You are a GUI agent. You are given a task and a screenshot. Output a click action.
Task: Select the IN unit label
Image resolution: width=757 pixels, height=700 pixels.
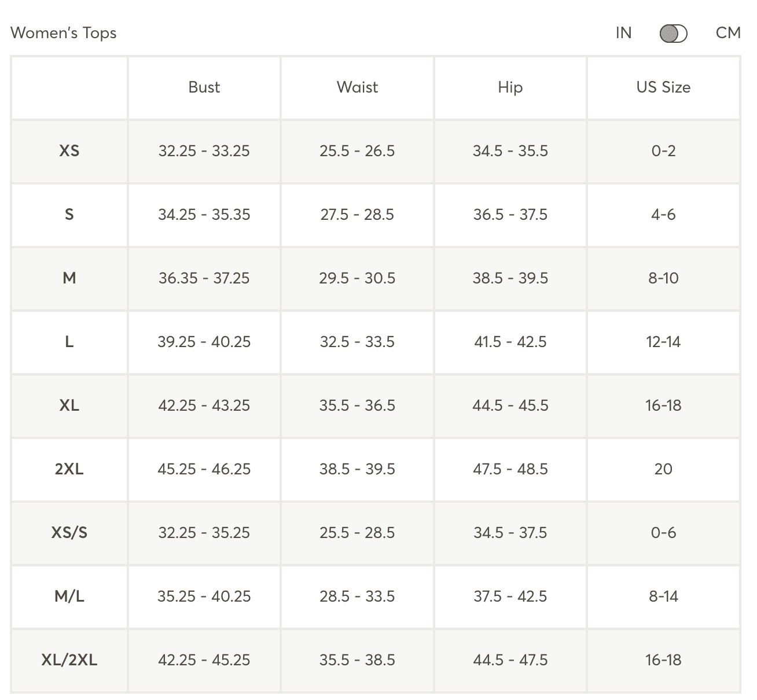[623, 33]
